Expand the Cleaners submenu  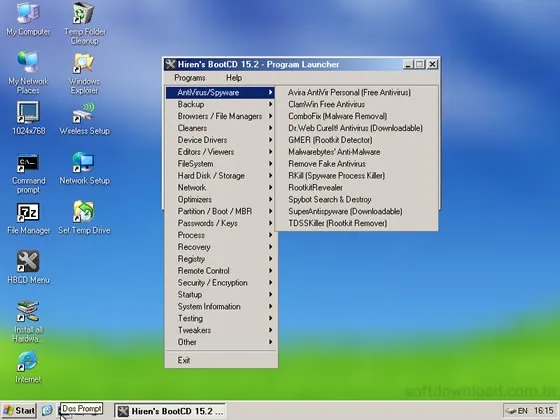[220, 128]
